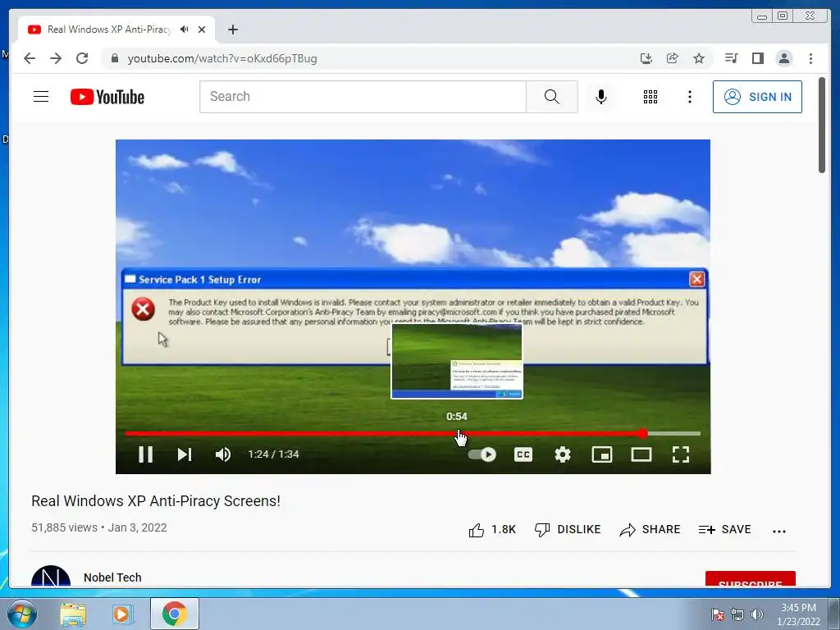Enter full screen mode
Screen dimensions: 840x630
tap(680, 454)
